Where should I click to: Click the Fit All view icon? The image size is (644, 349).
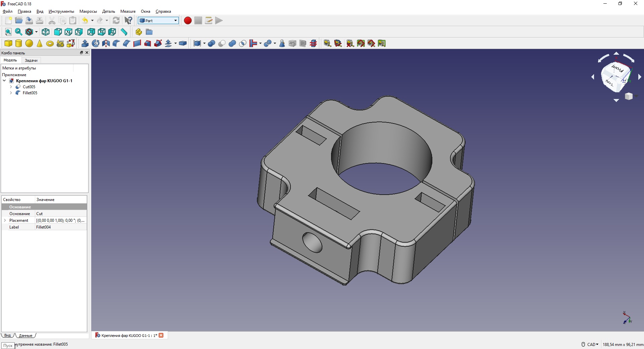(8, 32)
